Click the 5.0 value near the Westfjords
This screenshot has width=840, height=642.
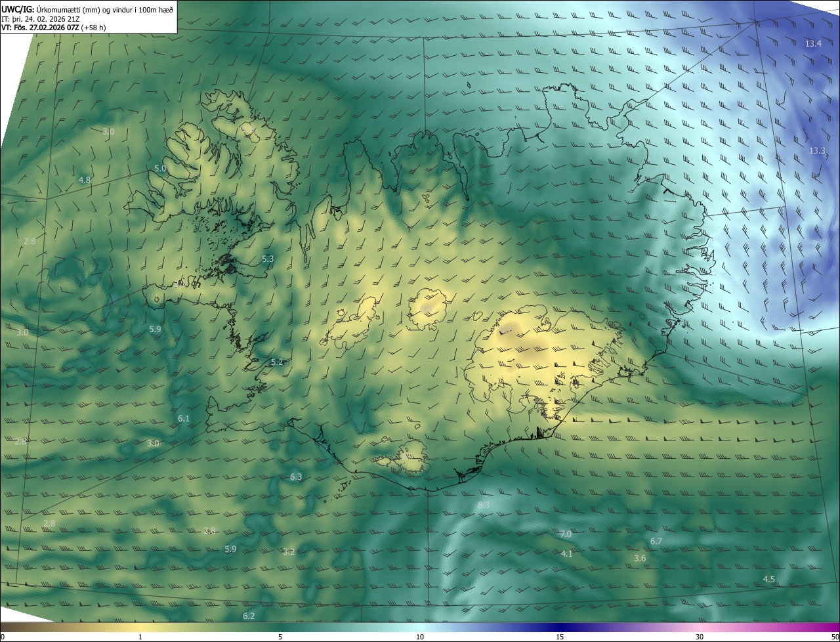point(160,169)
